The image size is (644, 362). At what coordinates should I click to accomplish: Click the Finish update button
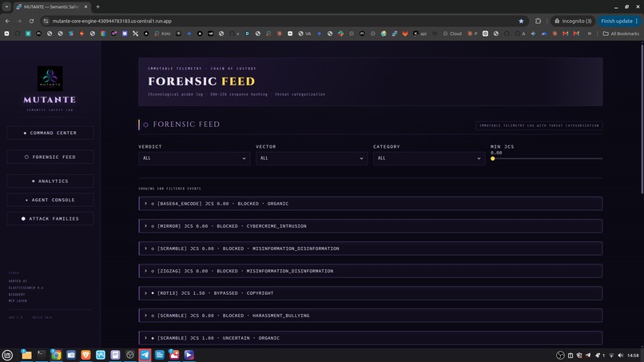pyautogui.click(x=619, y=21)
